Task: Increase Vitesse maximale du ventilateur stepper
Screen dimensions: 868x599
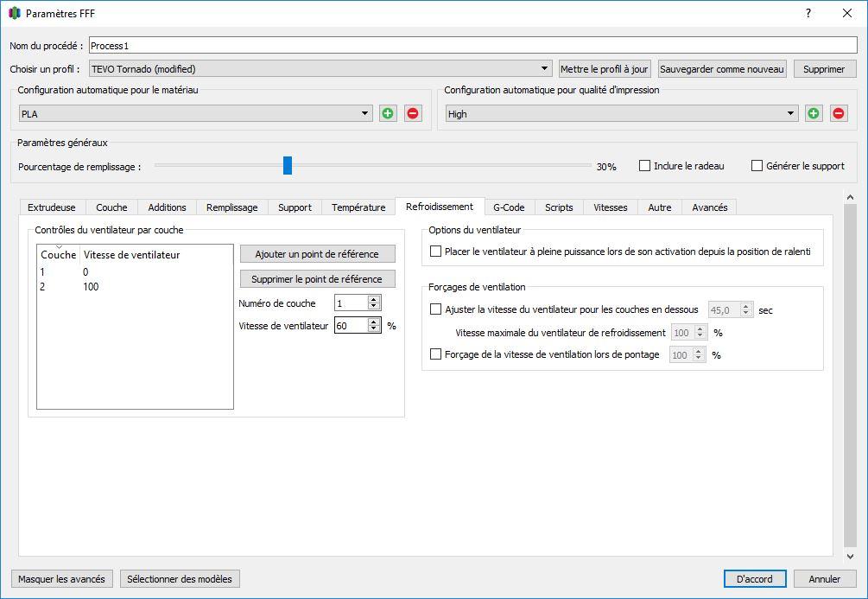Action: point(700,329)
